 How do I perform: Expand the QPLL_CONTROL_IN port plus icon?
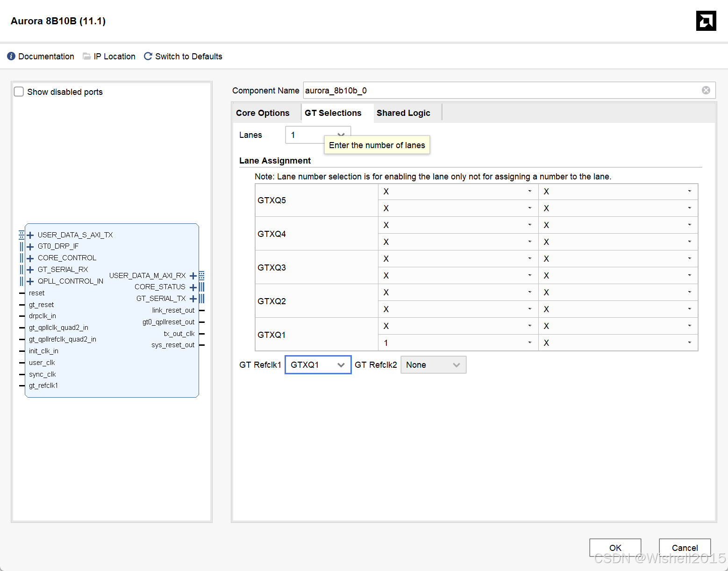[30, 281]
